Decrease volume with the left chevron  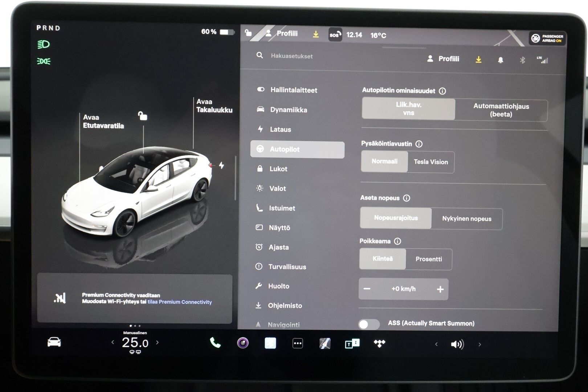[436, 344]
